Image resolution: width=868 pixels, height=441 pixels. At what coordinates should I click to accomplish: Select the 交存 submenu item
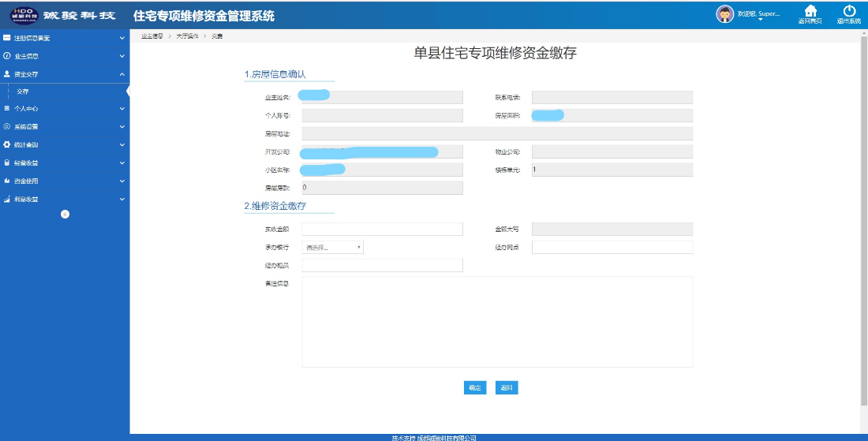[x=23, y=92]
